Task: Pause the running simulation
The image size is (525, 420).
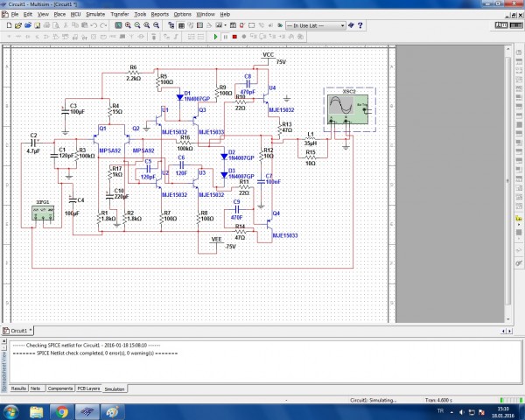Action: 224,38
